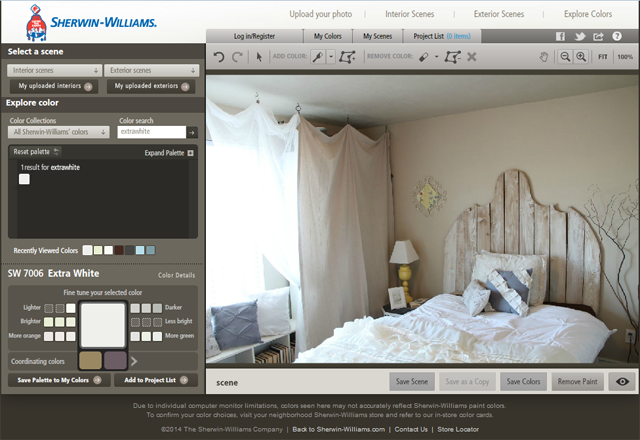Select the pointer arrow tool
The width and height of the screenshot is (640, 440).
(x=259, y=57)
